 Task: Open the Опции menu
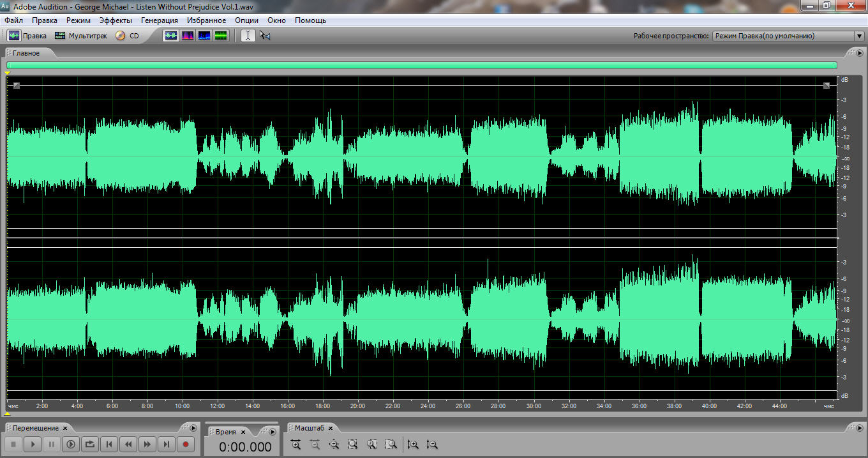246,20
